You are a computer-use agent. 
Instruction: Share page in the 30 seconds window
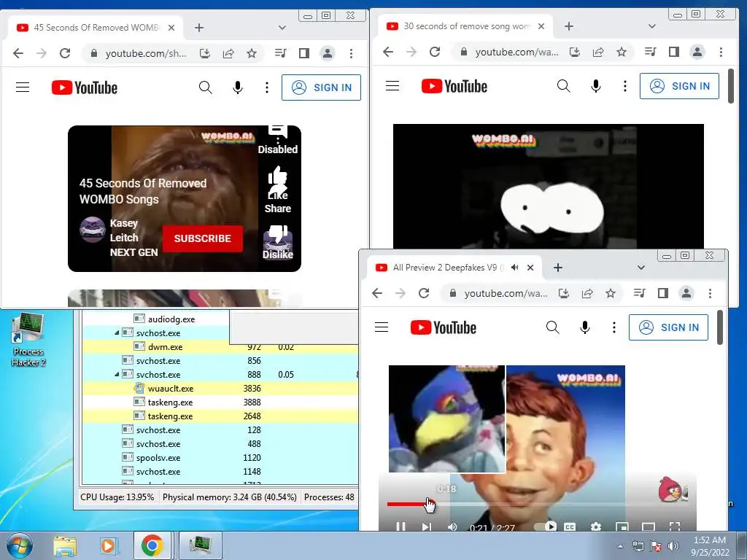tap(598, 52)
